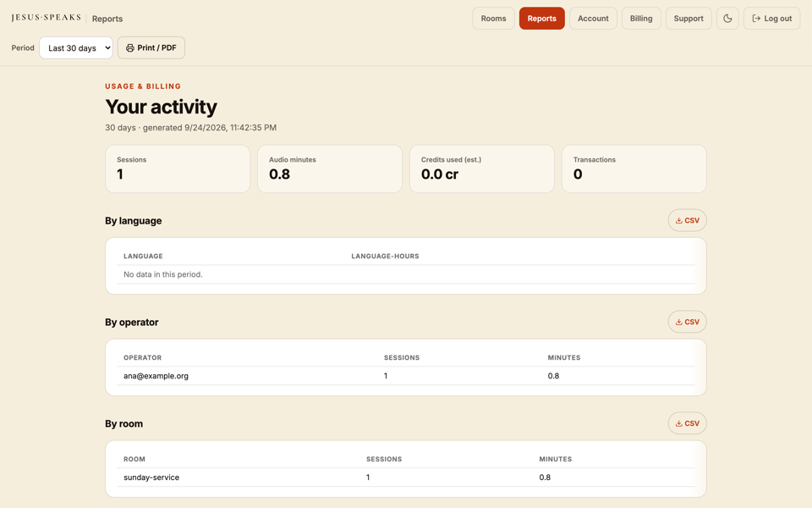Image resolution: width=812 pixels, height=508 pixels.
Task: Click the 'By operator' section heading
Action: [132, 322]
